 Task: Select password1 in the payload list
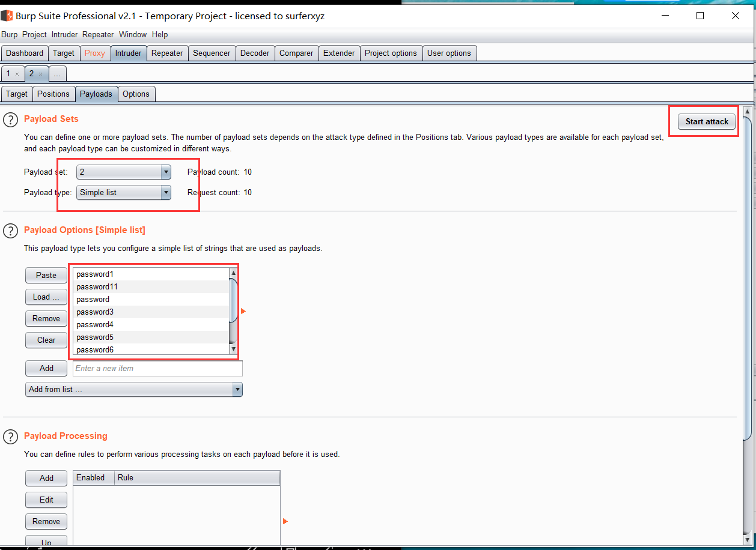(151, 274)
